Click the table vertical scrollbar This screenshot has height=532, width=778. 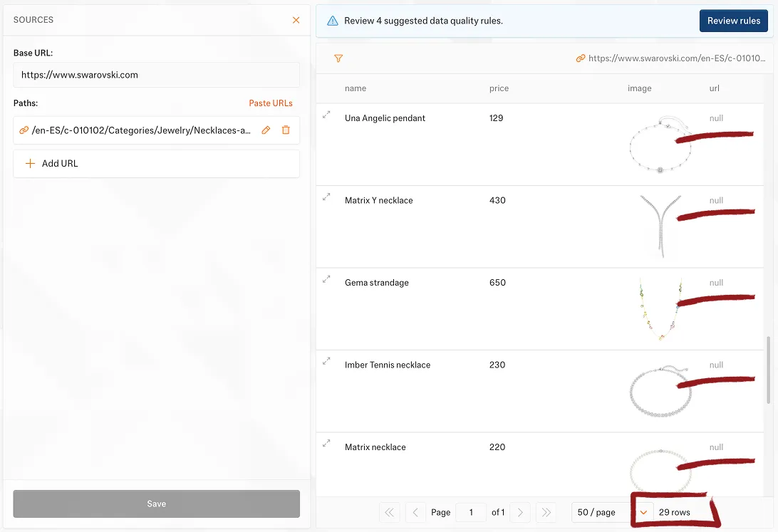pyautogui.click(x=767, y=369)
